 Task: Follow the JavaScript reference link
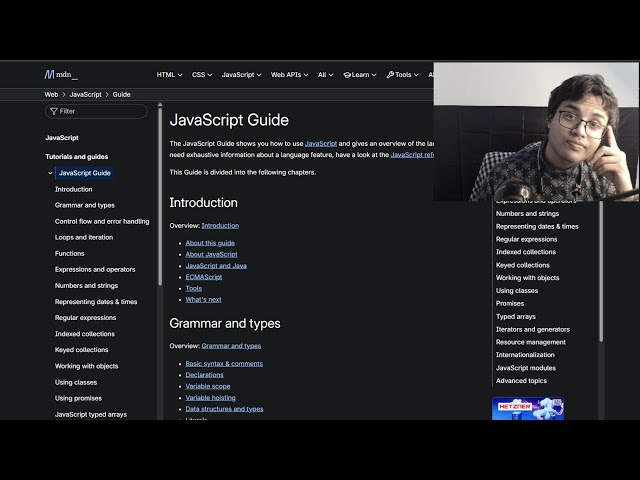click(x=412, y=155)
